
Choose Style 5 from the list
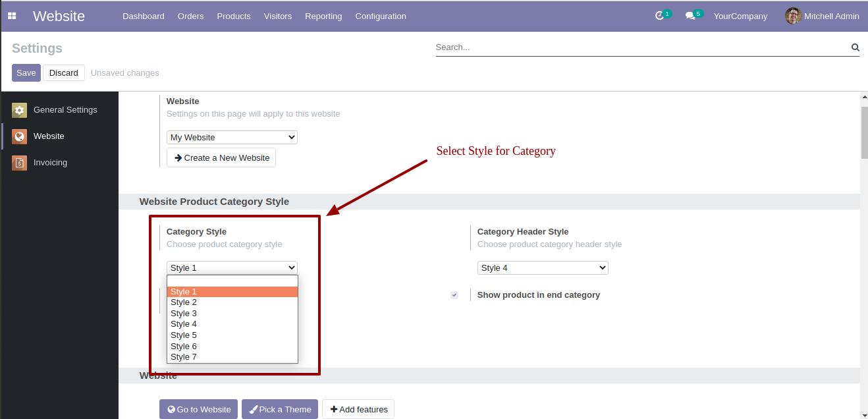point(232,335)
